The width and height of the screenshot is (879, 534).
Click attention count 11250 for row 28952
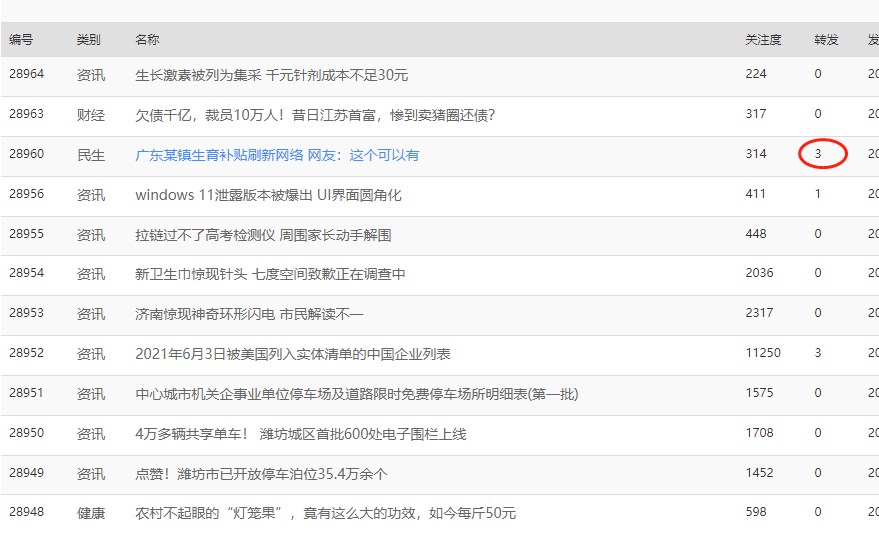(763, 353)
